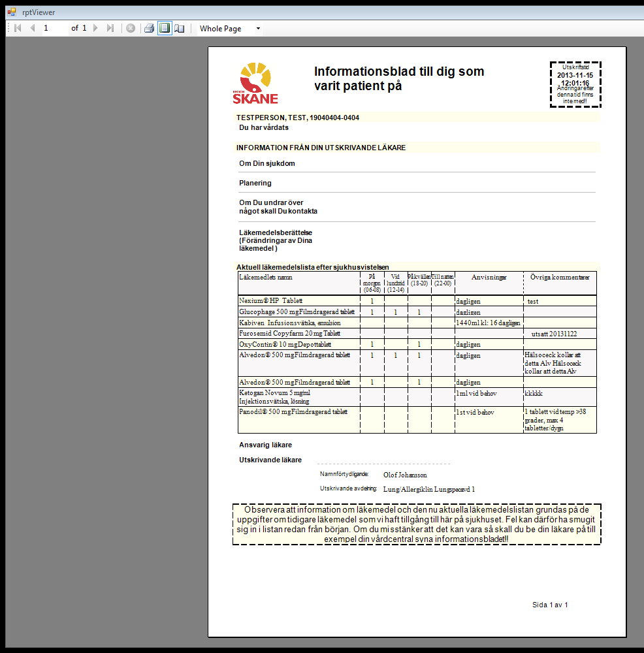Click the 'Utskrivande läkare' label
The width and height of the screenshot is (644, 653).
(x=270, y=460)
